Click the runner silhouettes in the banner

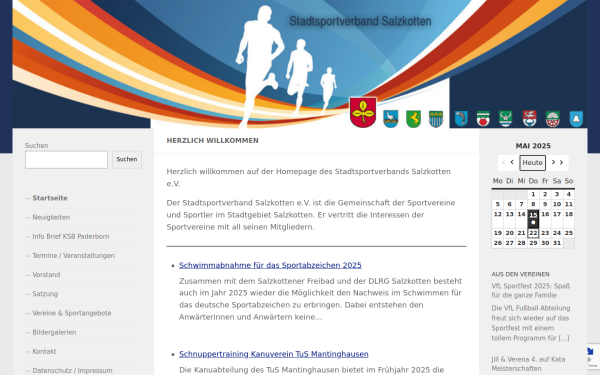pos(285,67)
